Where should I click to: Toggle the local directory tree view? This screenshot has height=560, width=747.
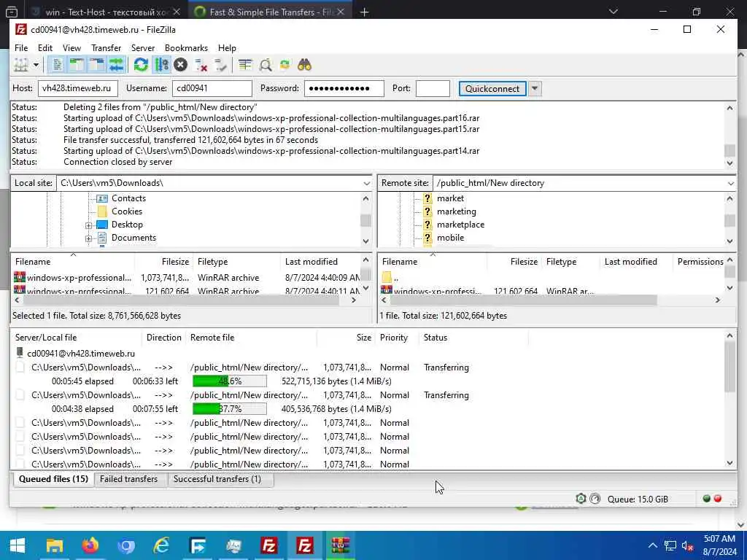(77, 65)
